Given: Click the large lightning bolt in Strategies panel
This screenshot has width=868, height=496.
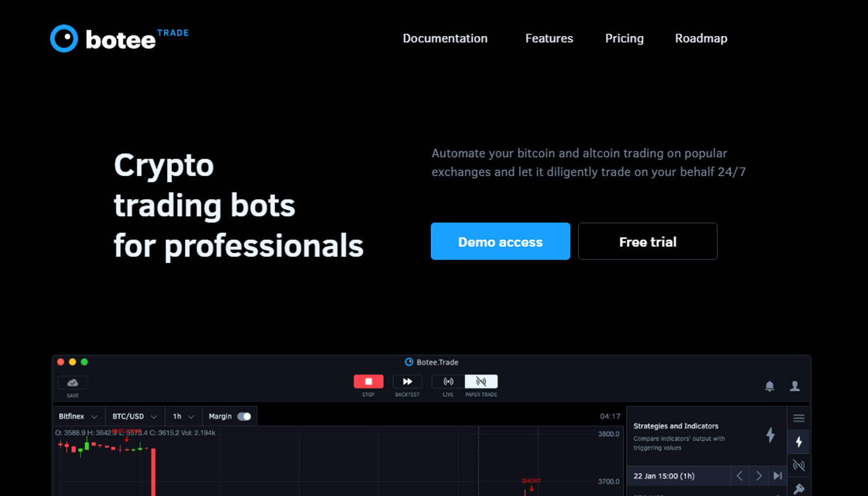Looking at the screenshot, I should (770, 435).
